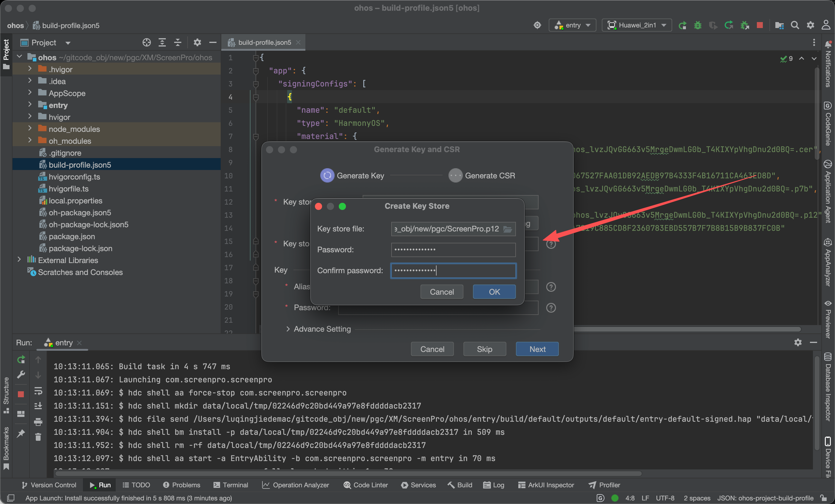Viewport: 835px width, 504px height.
Task: Collapse the ohos root project node
Action: (x=19, y=57)
